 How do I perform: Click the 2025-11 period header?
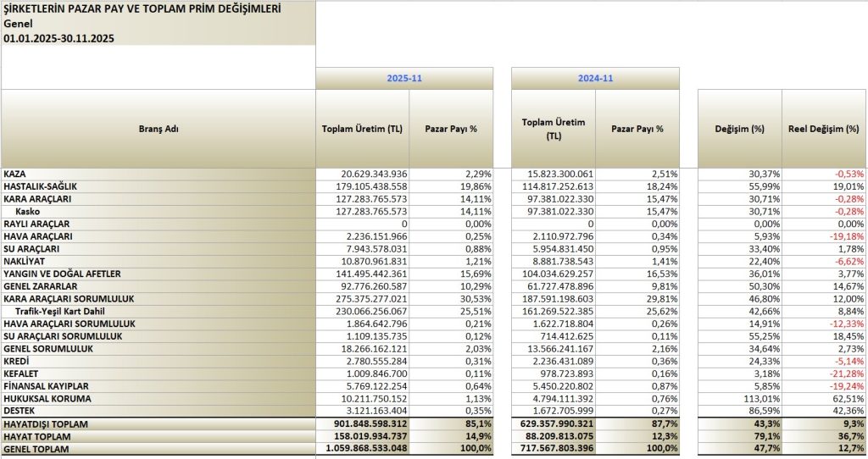(404, 78)
